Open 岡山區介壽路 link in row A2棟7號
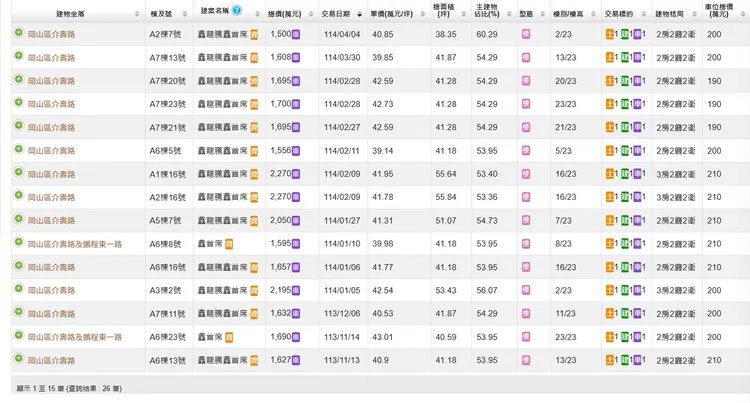 click(x=51, y=34)
